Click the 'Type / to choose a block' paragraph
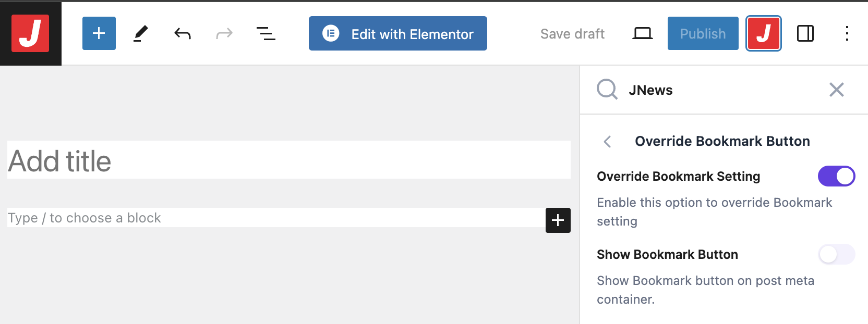This screenshot has width=868, height=324. coord(275,218)
